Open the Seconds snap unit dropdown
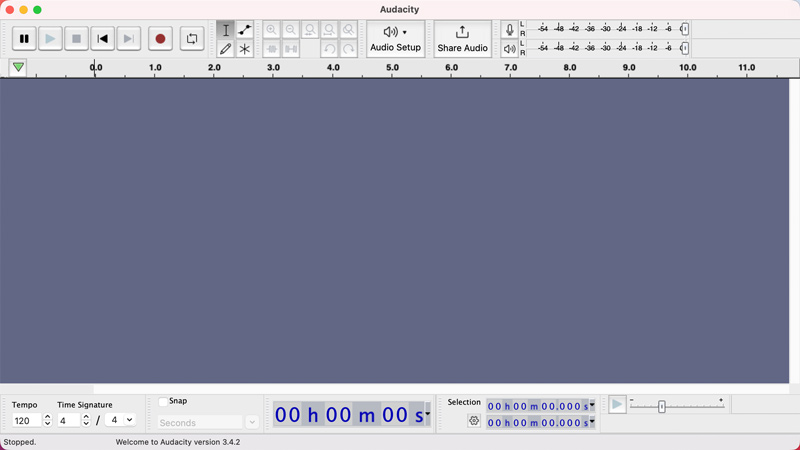 tap(208, 422)
